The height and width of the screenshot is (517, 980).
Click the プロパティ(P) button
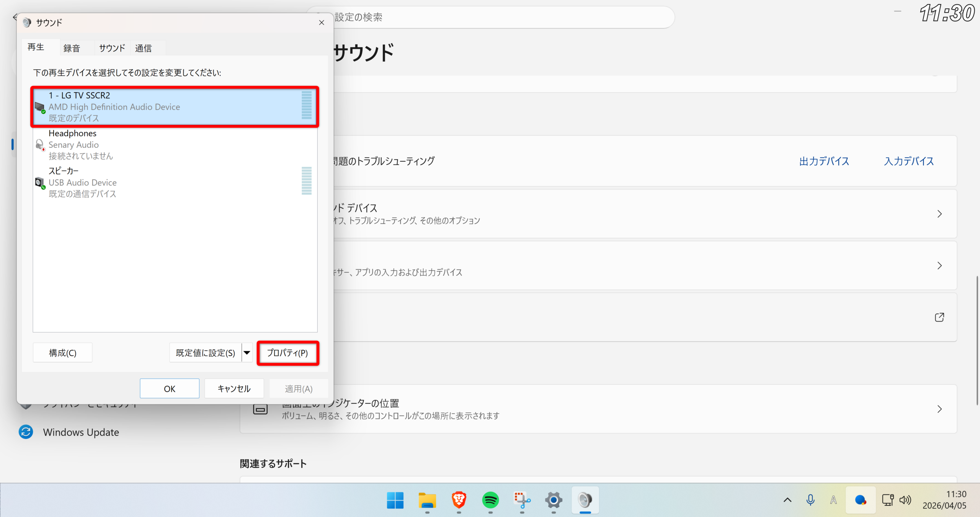[287, 353]
